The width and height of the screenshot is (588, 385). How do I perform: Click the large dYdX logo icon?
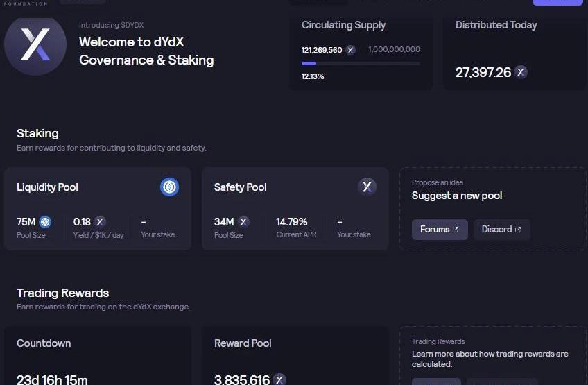[35, 44]
